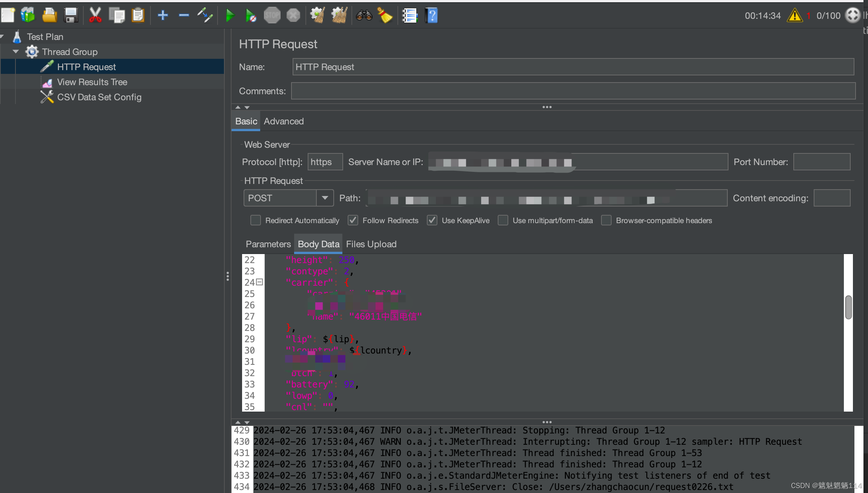Click Start no pauses icon
868x493 pixels.
pos(250,15)
